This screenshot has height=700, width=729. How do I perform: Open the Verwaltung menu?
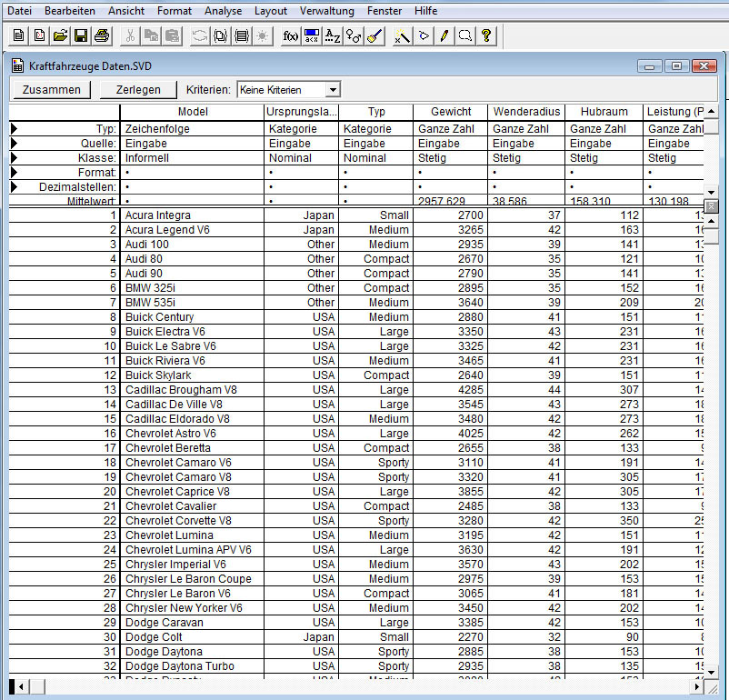pyautogui.click(x=327, y=11)
